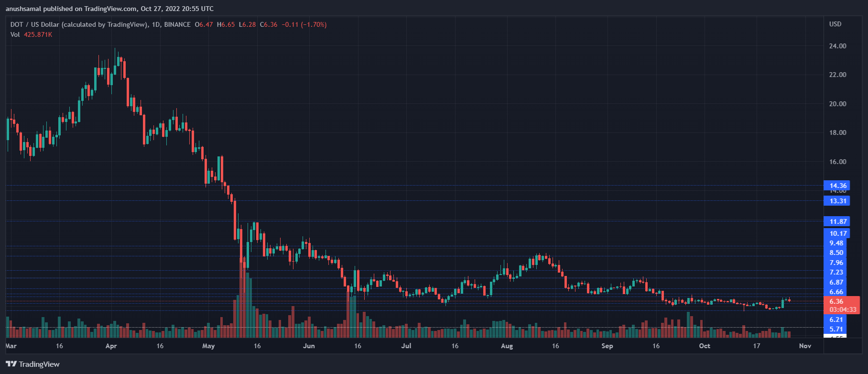Click the -0.11 (-1.70%) change value

304,24
